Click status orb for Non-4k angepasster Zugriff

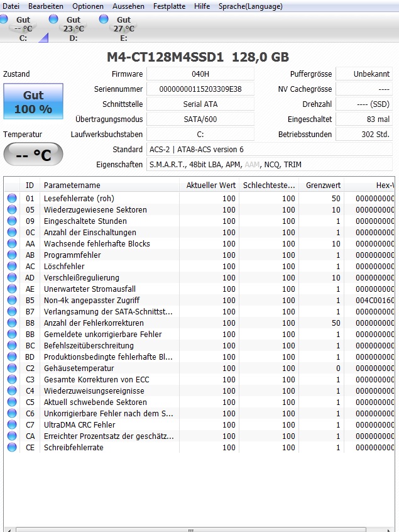[x=12, y=300]
